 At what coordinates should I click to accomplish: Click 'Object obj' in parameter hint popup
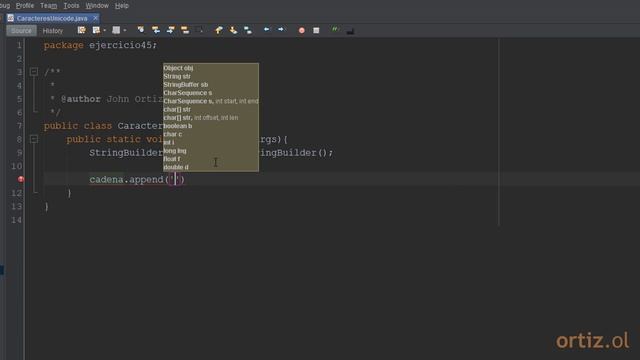(178, 68)
